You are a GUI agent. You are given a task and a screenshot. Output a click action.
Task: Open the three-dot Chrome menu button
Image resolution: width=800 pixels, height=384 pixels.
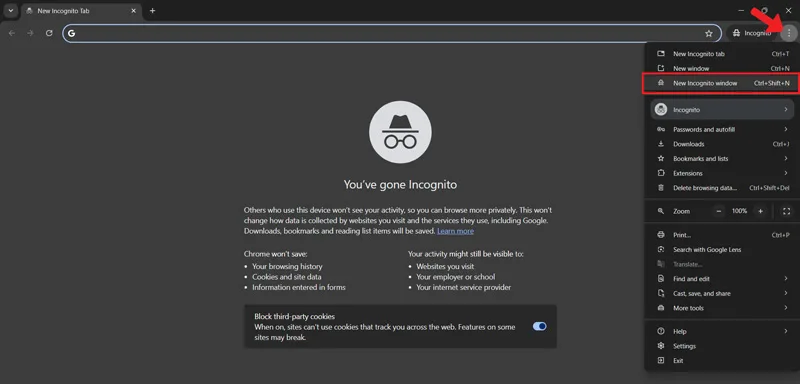[789, 33]
